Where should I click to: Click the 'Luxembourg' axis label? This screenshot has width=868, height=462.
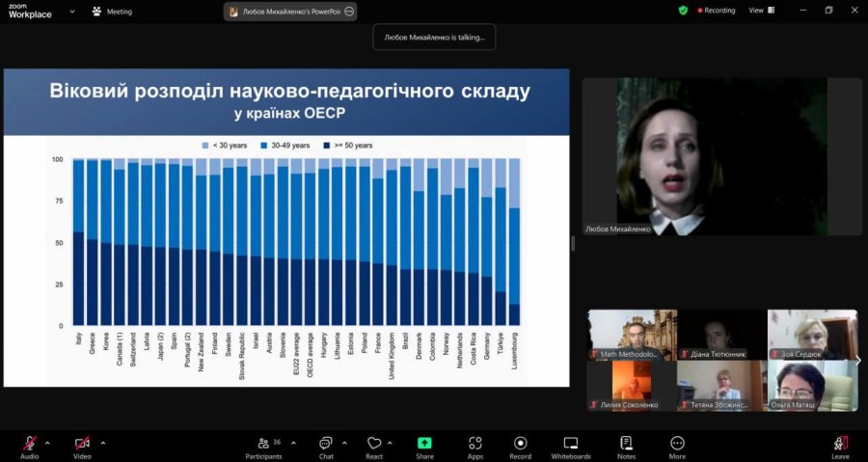pyautogui.click(x=514, y=350)
